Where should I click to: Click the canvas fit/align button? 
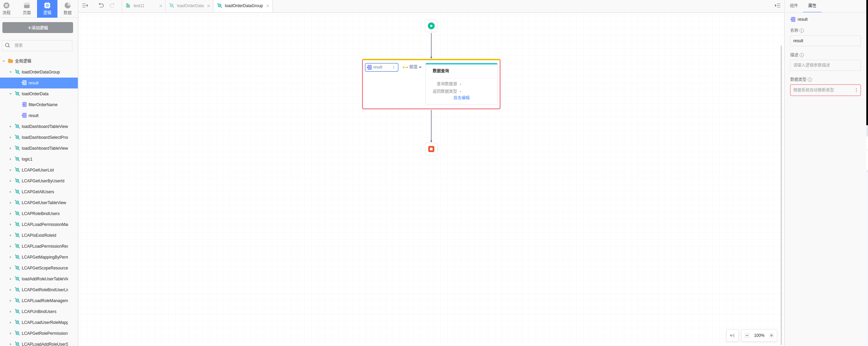point(732,335)
